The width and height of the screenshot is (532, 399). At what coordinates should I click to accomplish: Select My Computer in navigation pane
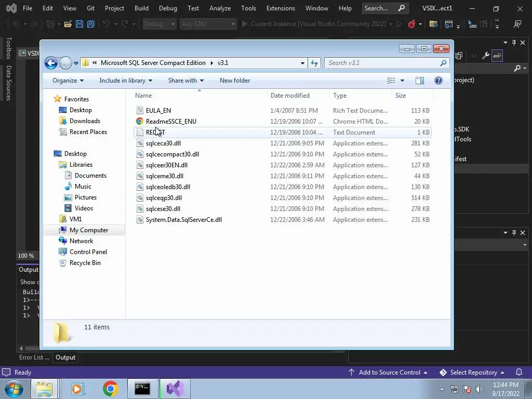(x=89, y=230)
